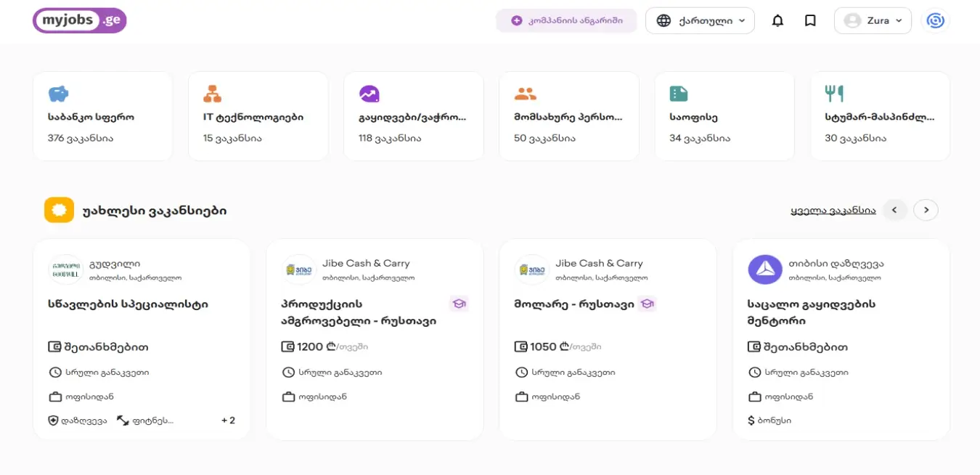This screenshot has width=980, height=475.
Task: Click the dollar bonus icon on თიბისი card
Action: click(751, 421)
